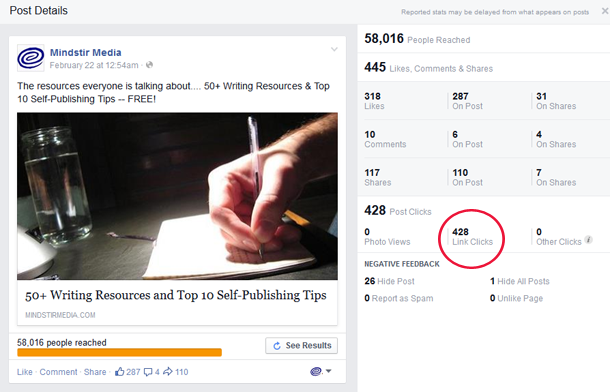Open the writing hand post image
Image resolution: width=610 pixels, height=392 pixels.
[177, 196]
